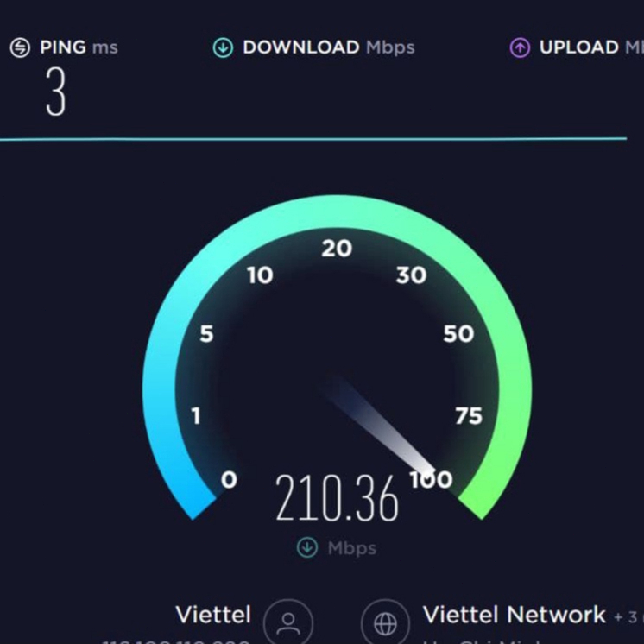Click the ping value 3
Screen dimensions: 644x644
[x=55, y=92]
